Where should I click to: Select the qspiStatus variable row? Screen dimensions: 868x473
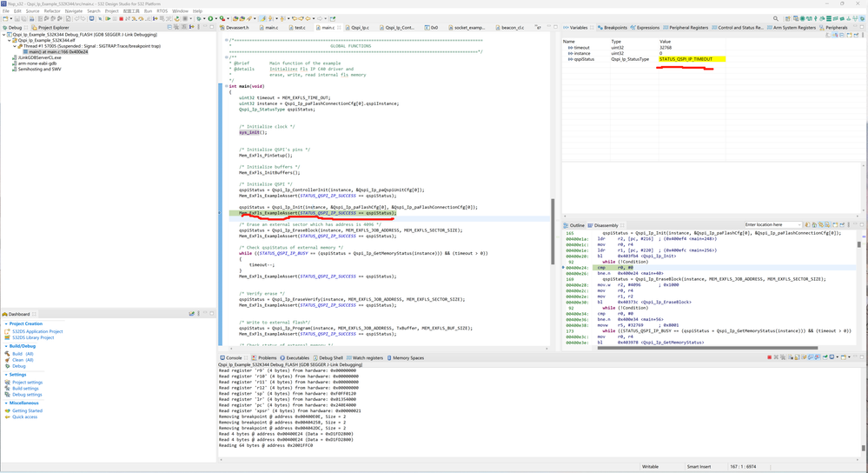coord(584,59)
